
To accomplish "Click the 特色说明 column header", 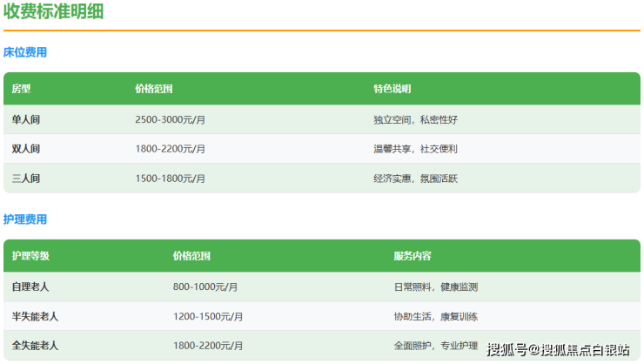I will (x=392, y=89).
